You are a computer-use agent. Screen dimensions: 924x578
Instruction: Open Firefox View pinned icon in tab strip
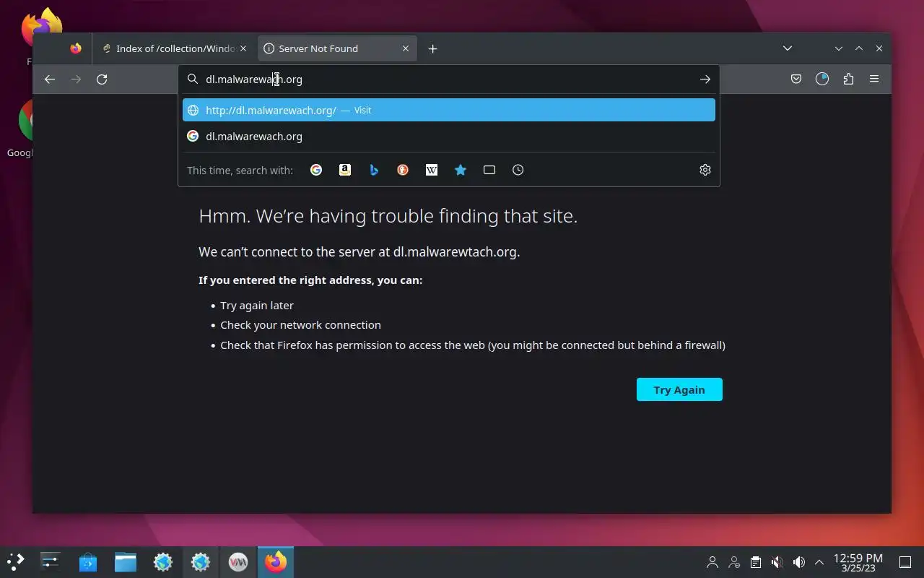[x=76, y=48]
